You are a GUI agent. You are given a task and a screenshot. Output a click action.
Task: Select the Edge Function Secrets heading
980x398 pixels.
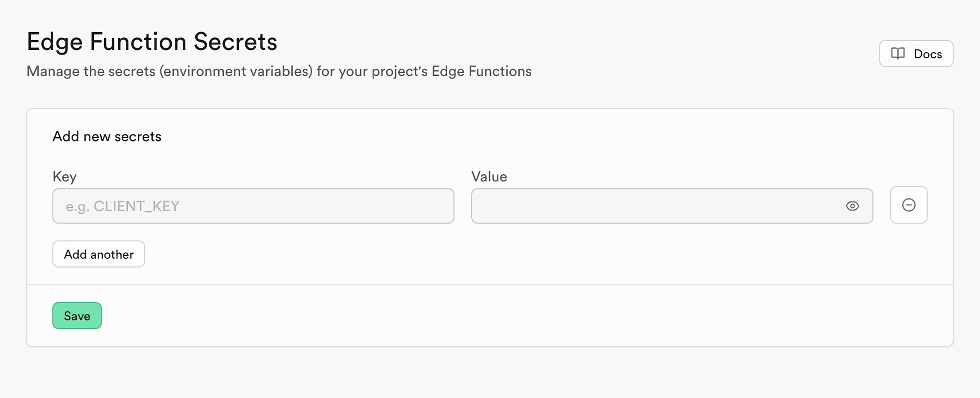[x=152, y=42]
